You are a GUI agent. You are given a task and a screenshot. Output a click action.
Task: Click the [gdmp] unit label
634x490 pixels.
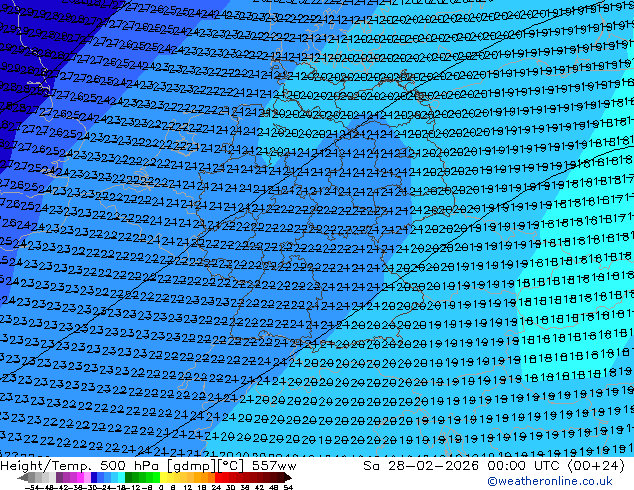(191, 466)
